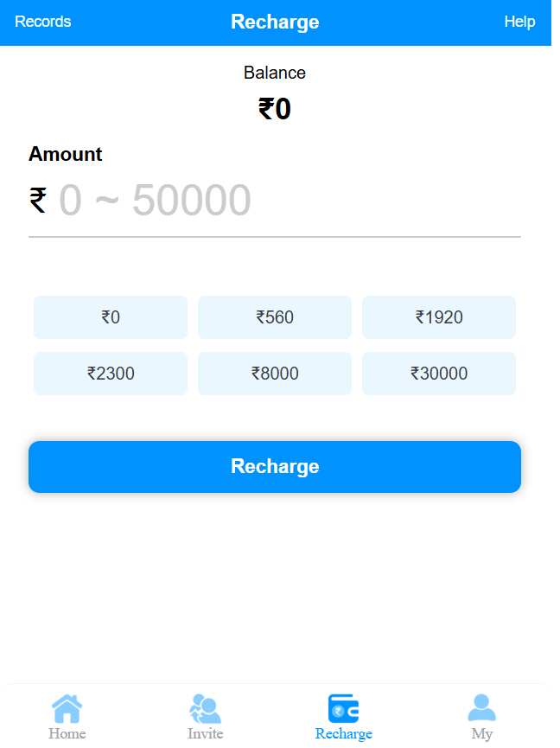Switch to the Home tab label
This screenshot has height=748, width=560.
pos(67,734)
